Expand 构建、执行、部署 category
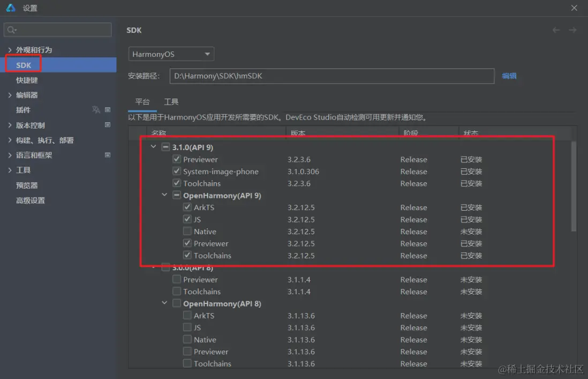Viewport: 588px width, 379px height. tap(10, 140)
